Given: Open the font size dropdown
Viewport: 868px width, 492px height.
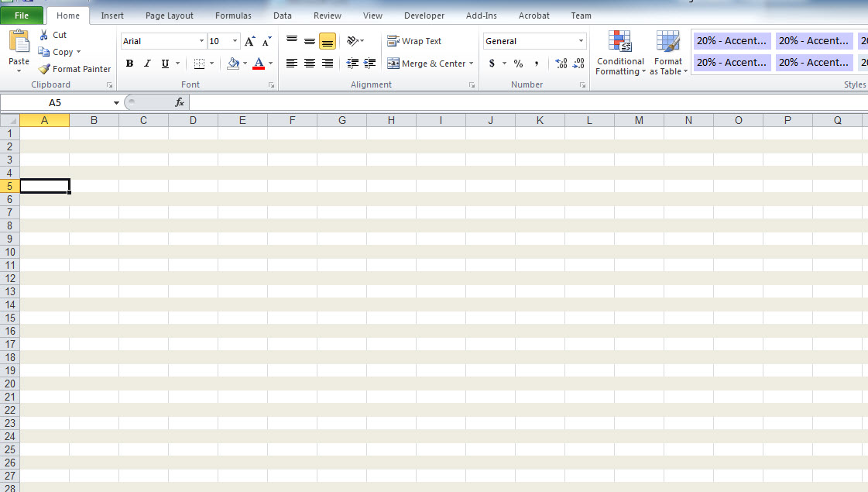Looking at the screenshot, I should [x=235, y=40].
